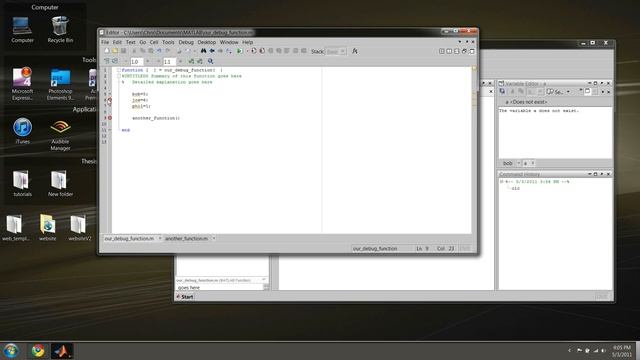Click the second cell multiplier field 1.1
The height and width of the screenshot is (360, 640).
coord(169,62)
